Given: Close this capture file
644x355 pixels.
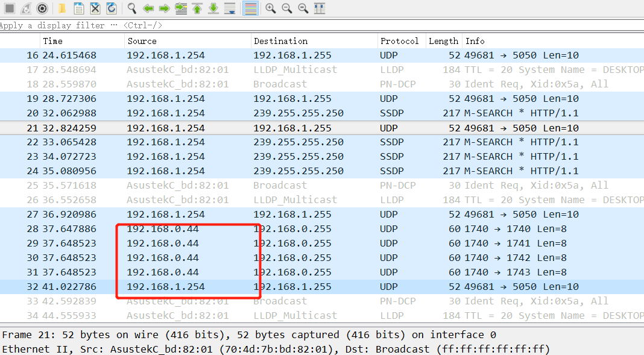Looking at the screenshot, I should click(95, 8).
